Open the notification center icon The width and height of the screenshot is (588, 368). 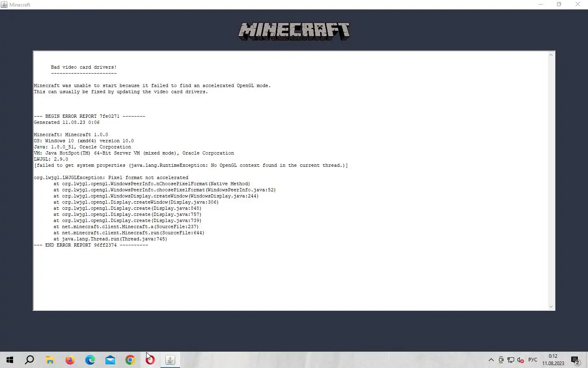coord(575,360)
